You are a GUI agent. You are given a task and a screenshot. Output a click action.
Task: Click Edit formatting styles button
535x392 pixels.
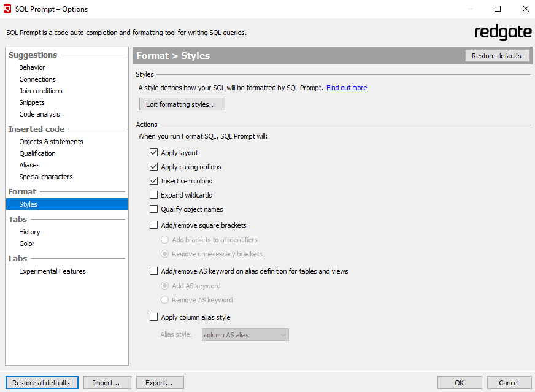[x=182, y=104]
